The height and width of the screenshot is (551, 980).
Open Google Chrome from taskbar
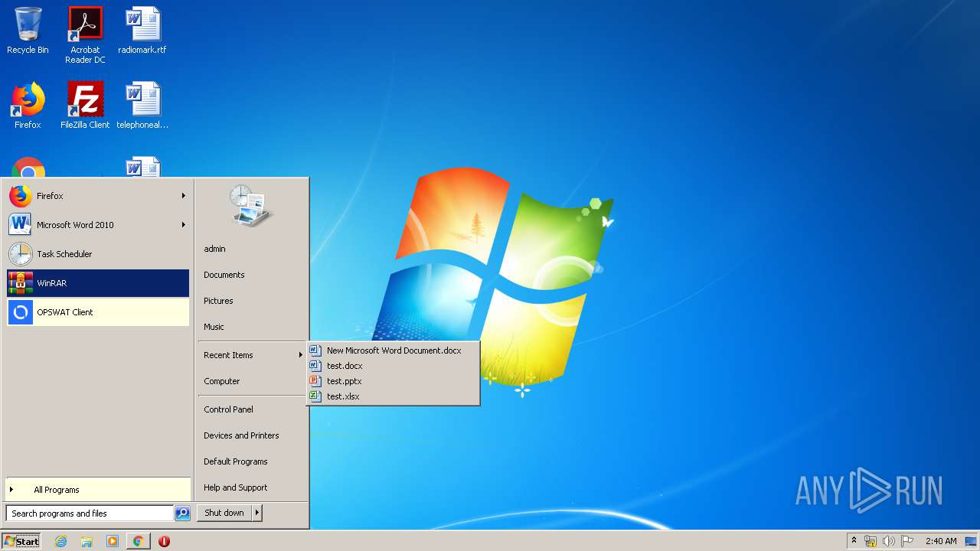(138, 541)
